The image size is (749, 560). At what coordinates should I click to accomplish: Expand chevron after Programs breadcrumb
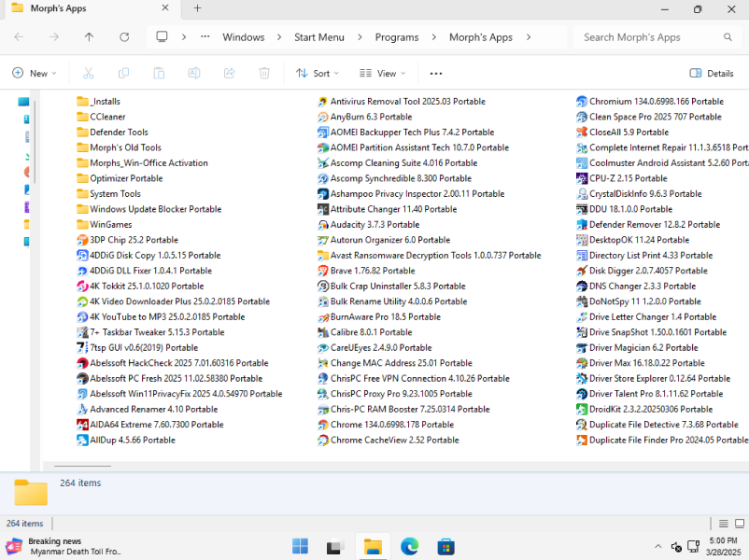pyautogui.click(x=433, y=36)
